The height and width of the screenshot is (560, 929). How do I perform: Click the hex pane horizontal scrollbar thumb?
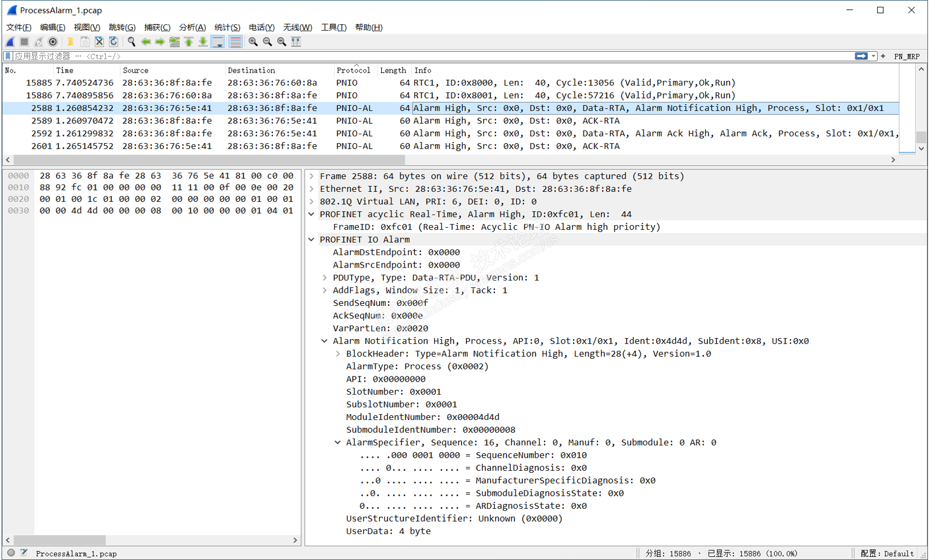60,540
